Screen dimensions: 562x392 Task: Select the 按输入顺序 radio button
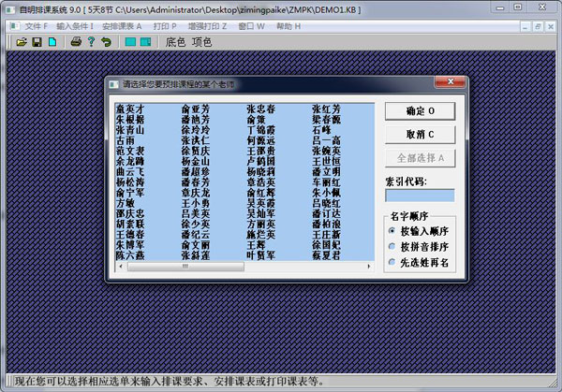click(x=392, y=230)
